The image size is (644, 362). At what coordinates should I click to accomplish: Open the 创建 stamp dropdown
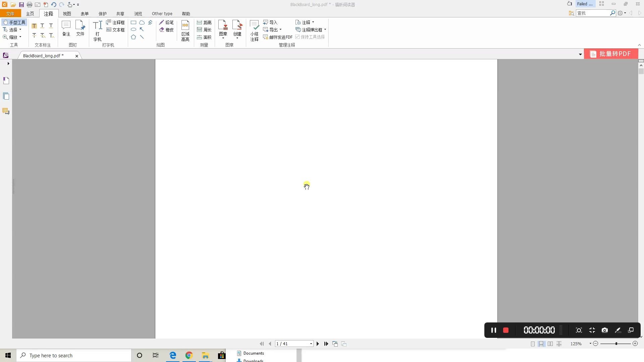pyautogui.click(x=237, y=38)
